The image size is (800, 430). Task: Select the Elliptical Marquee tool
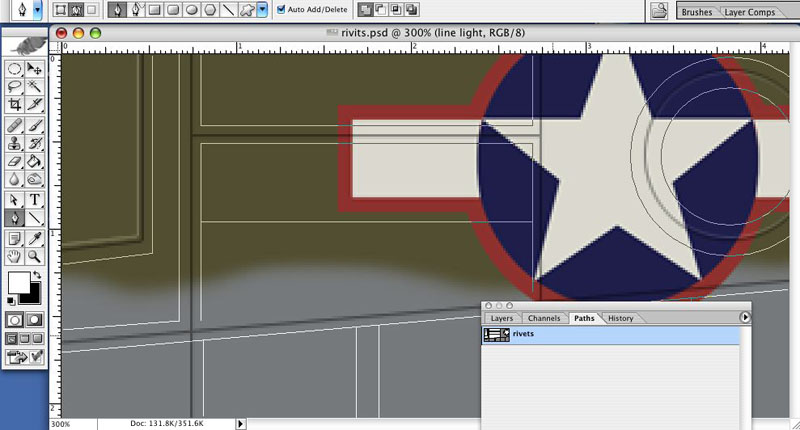pyautogui.click(x=14, y=68)
